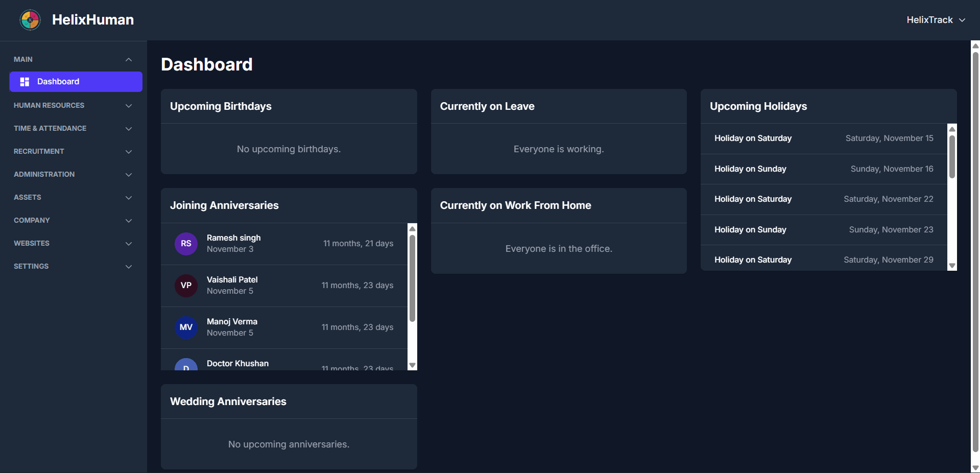Click the Wedding Anniversaries card heading
The width and height of the screenshot is (980, 473).
click(x=228, y=401)
